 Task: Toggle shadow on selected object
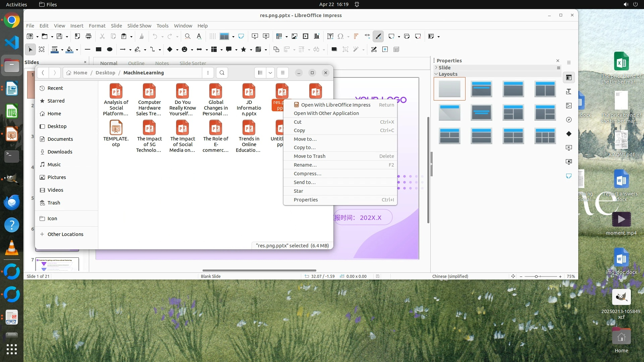pyautogui.click(x=334, y=49)
